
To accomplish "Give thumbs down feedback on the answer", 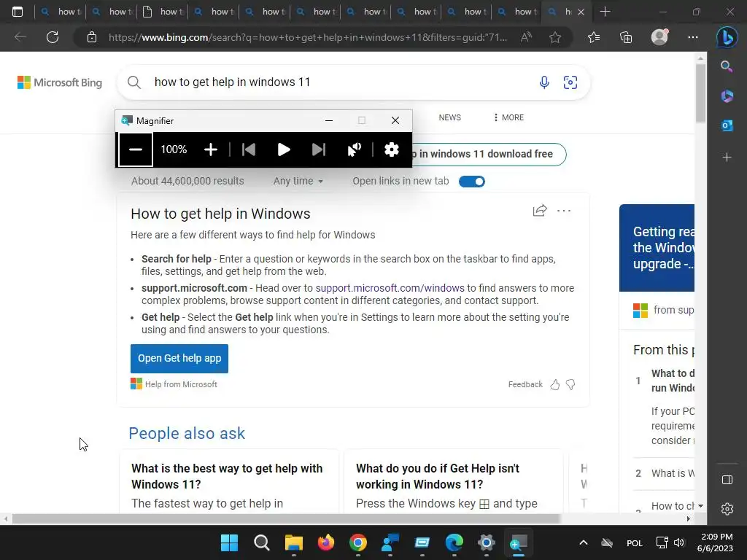I will tap(570, 385).
